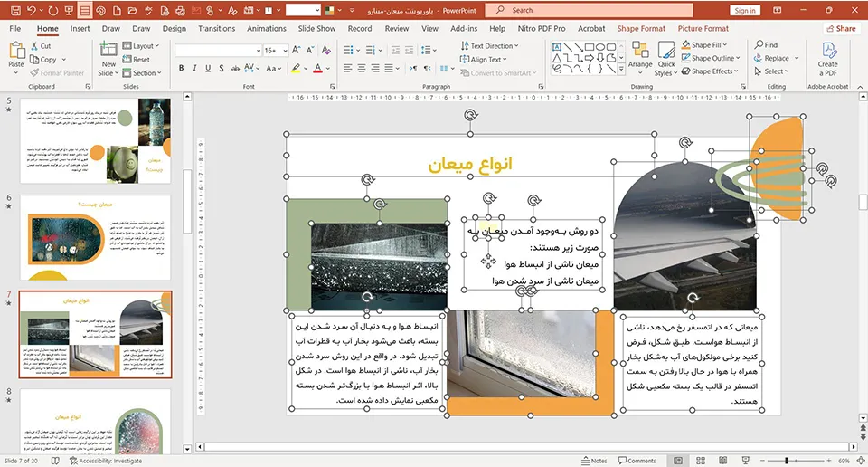This screenshot has width=868, height=467.
Task: Open Text Direction dropdown
Action: (x=489, y=46)
